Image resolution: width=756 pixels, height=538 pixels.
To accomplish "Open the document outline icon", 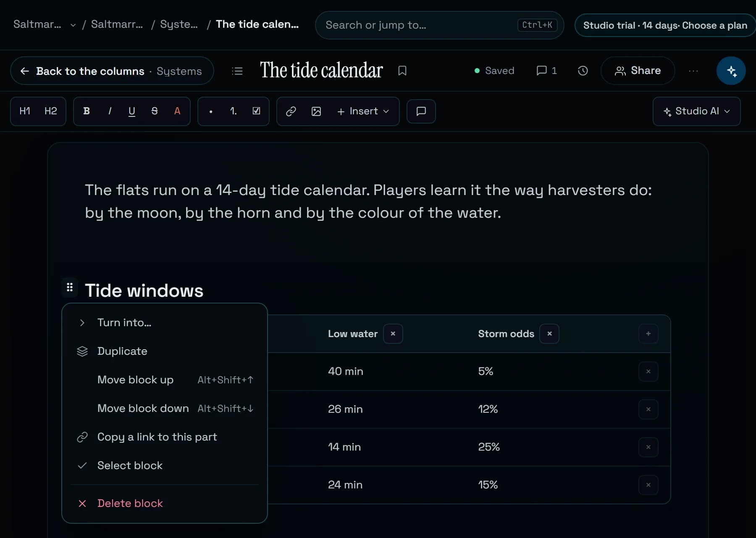I will click(x=237, y=71).
